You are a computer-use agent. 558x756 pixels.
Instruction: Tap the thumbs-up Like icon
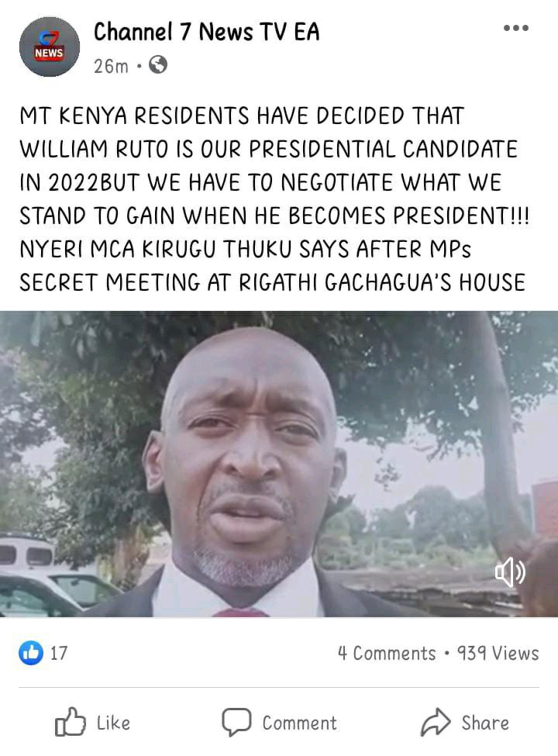tap(70, 722)
